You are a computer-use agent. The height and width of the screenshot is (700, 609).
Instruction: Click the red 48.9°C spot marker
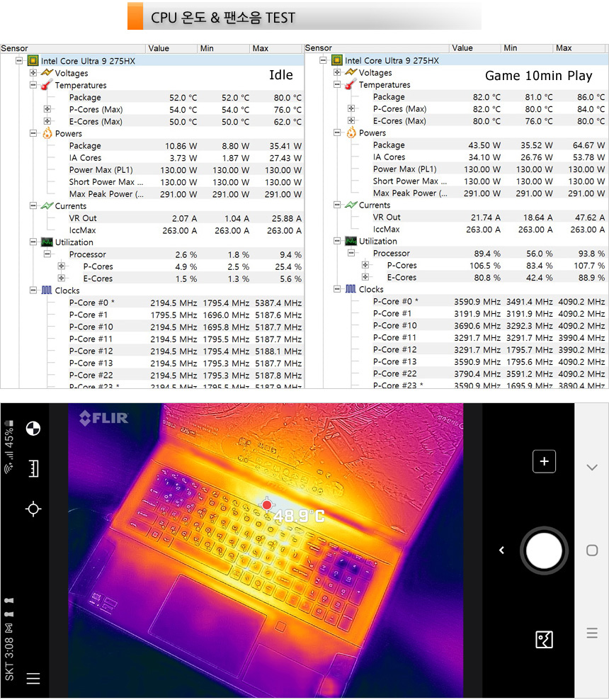point(267,505)
